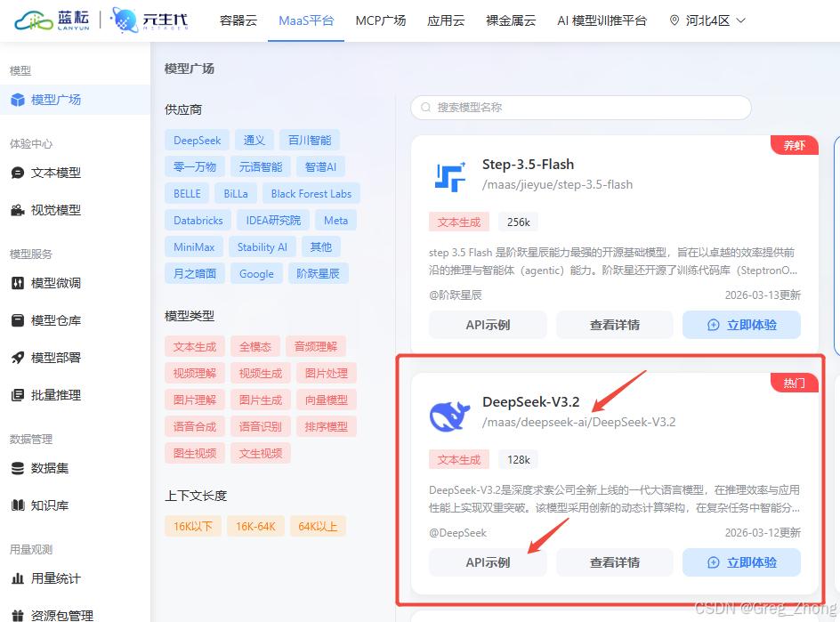The height and width of the screenshot is (622, 840).
Task: Open the 容器云 top menu
Action: (238, 20)
